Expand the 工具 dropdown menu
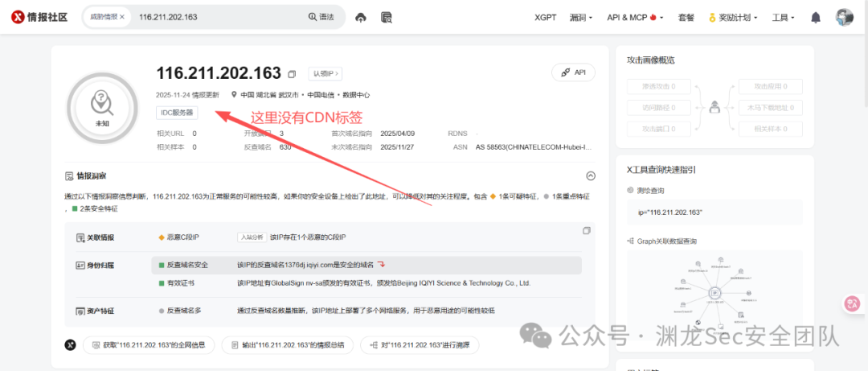The image size is (868, 371). 783,17
